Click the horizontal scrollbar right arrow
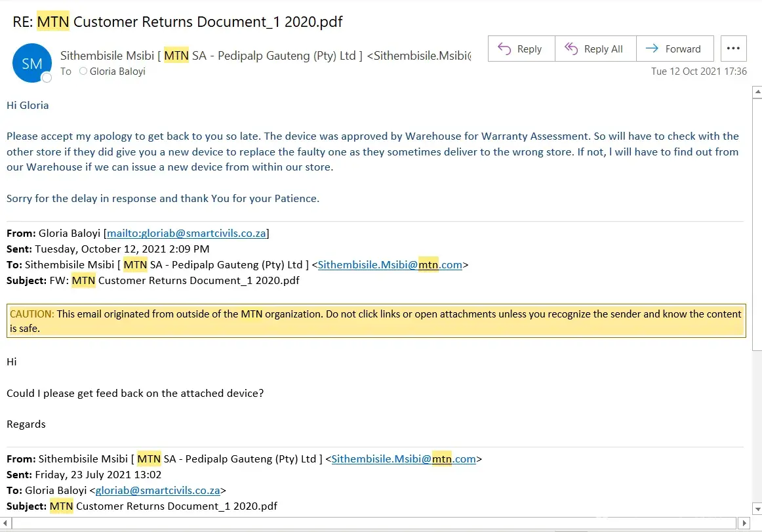762x532 pixels. 744,523
